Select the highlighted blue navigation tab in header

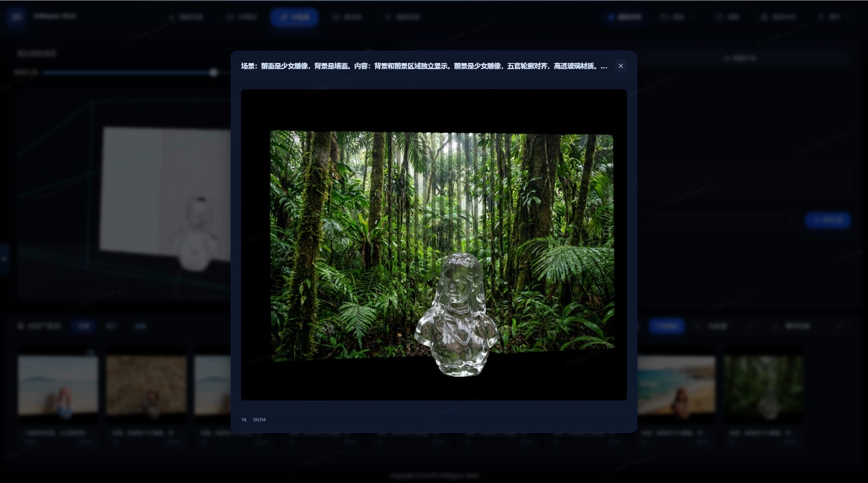coord(294,17)
